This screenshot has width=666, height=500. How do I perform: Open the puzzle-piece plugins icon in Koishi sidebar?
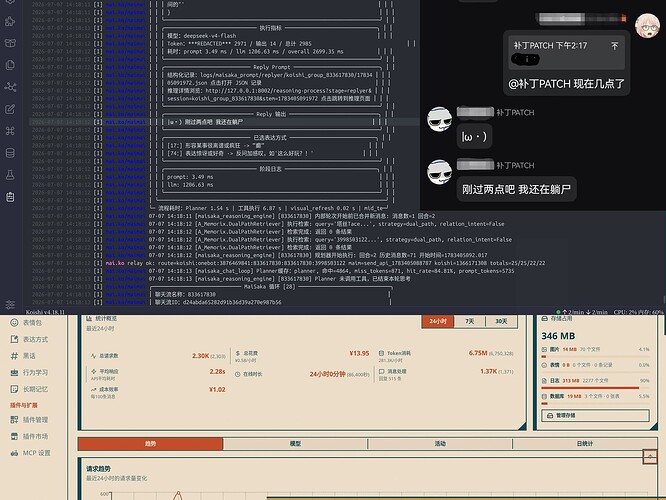(10, 21)
